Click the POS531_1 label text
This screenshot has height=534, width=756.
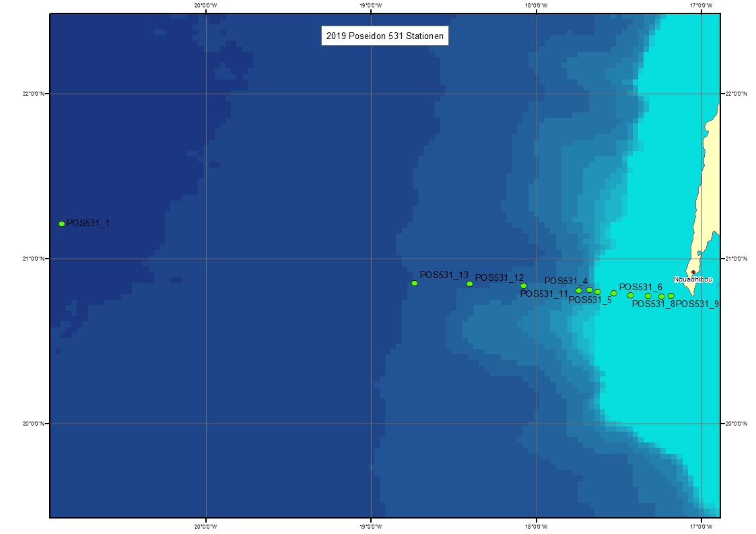(88, 223)
